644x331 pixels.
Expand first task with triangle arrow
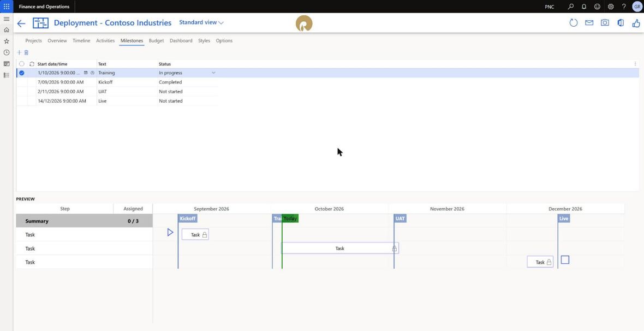[x=170, y=233]
